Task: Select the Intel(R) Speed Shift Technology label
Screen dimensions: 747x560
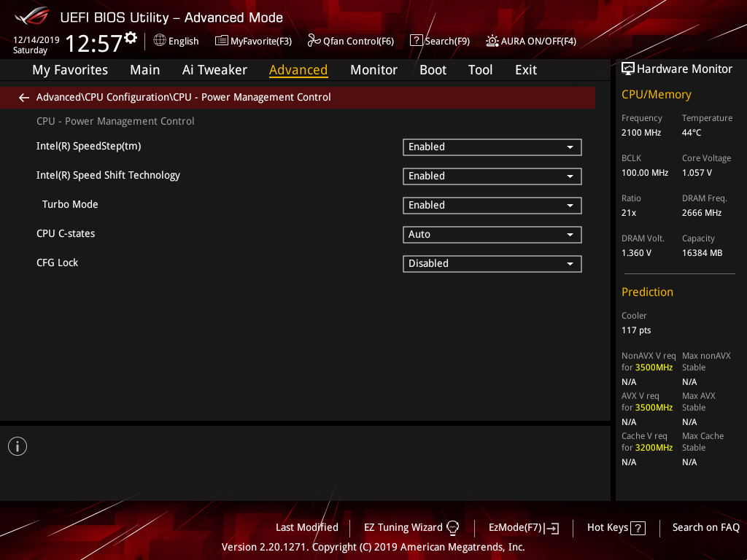Action: coord(108,175)
